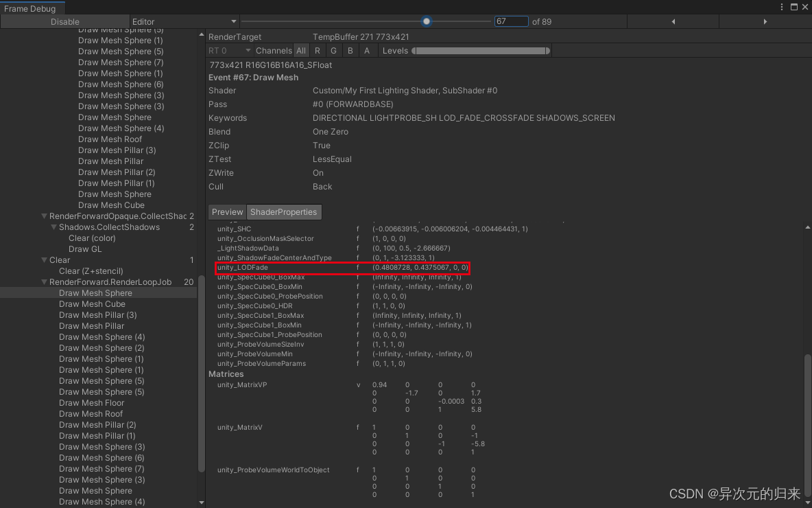Click unity_SpecCube0_ProbePosition property name
812x508 pixels.
click(270, 296)
